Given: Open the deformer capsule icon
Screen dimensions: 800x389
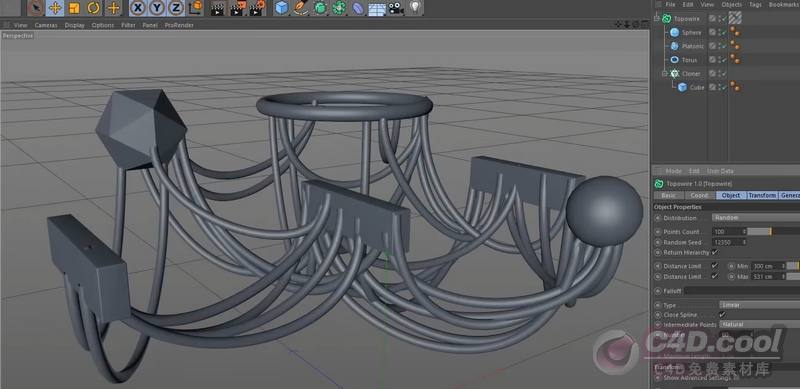Looking at the screenshot, I should [359, 8].
